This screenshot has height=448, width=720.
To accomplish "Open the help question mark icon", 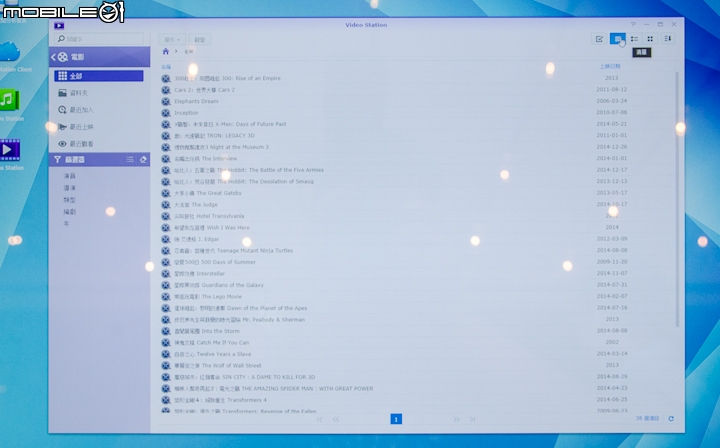I will click(633, 24).
